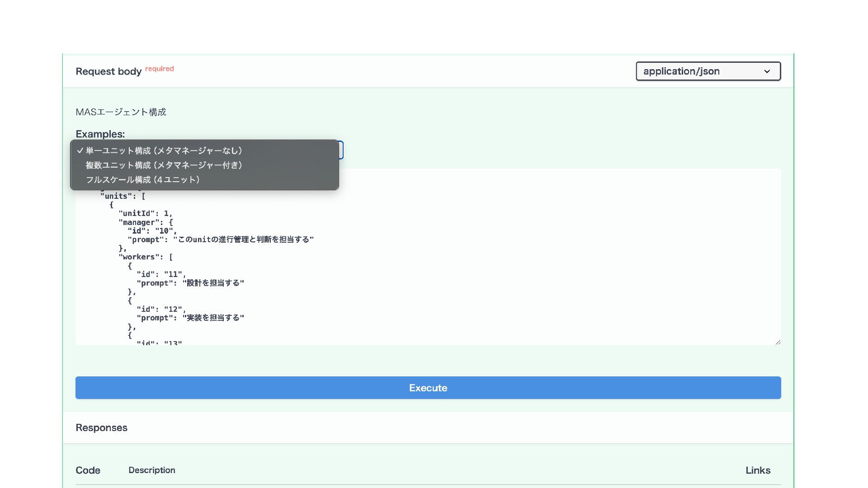Click the Description column header
Viewport: 868px width, 488px height.
[x=151, y=470]
